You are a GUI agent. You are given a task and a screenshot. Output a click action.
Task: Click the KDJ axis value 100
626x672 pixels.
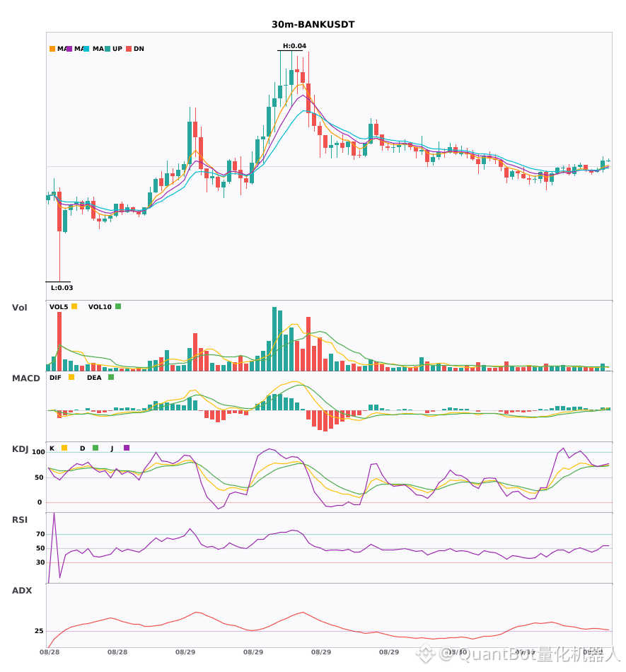(x=38, y=452)
